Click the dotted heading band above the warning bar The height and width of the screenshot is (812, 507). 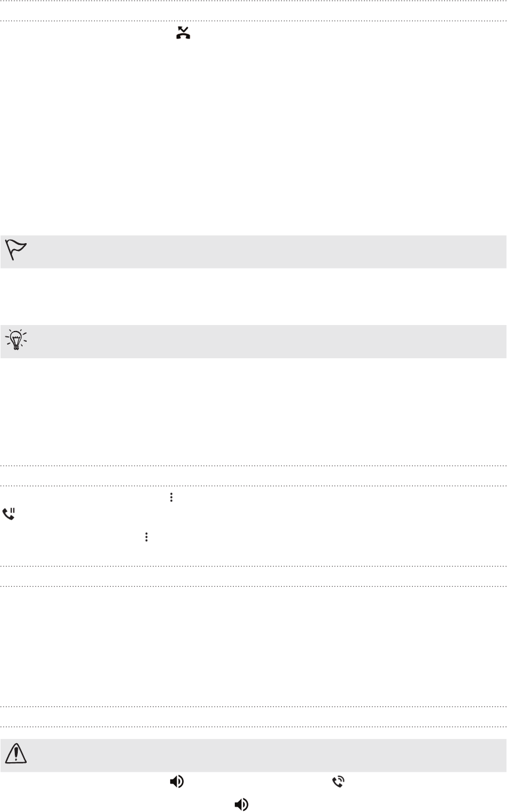pos(253,717)
